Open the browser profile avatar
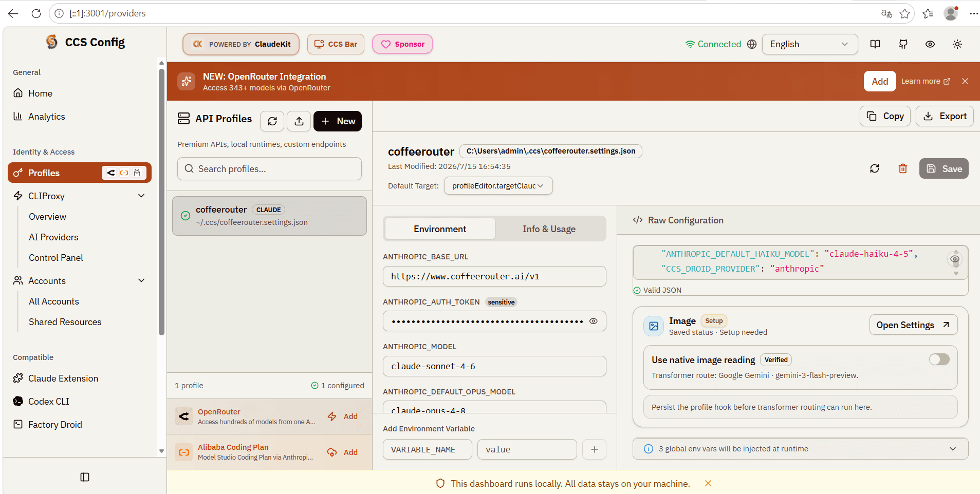Screen dimensions: 980x494 coord(951,13)
